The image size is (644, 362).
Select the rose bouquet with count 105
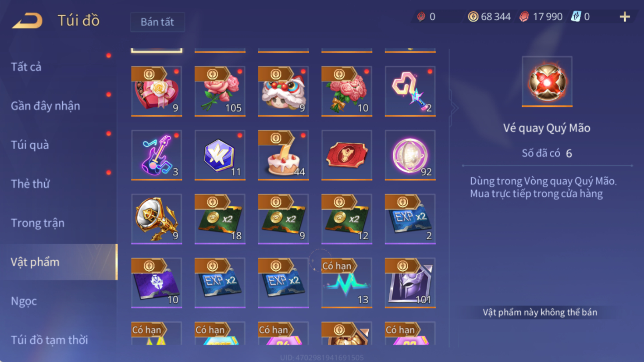[220, 91]
